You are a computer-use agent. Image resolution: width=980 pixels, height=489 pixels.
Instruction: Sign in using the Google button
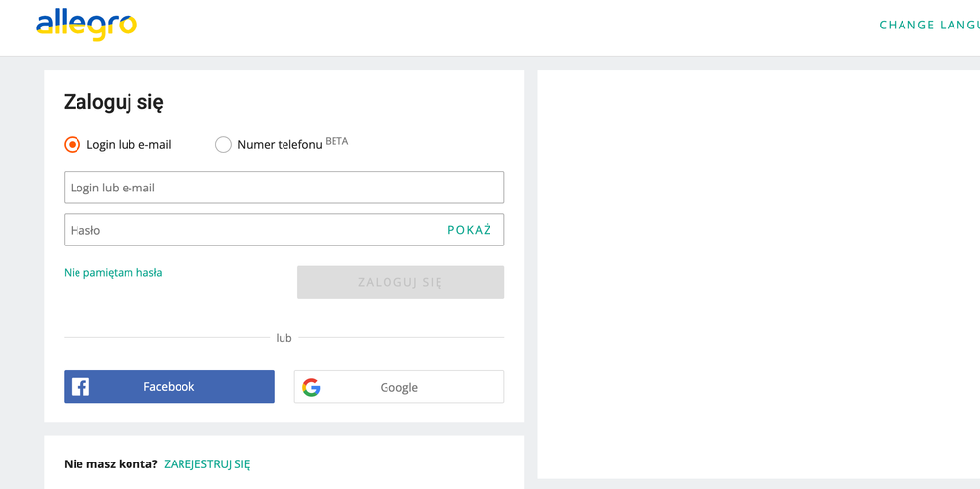(x=399, y=387)
